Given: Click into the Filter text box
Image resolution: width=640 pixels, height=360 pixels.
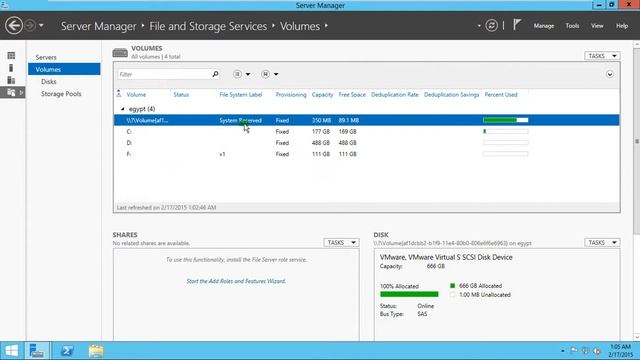Looking at the screenshot, I should click(163, 74).
